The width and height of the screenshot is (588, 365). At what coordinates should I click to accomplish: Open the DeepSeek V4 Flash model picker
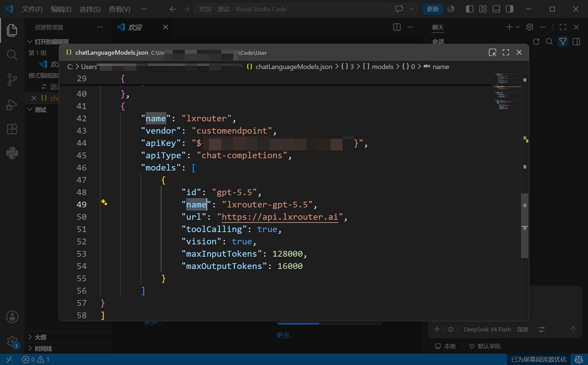click(487, 329)
